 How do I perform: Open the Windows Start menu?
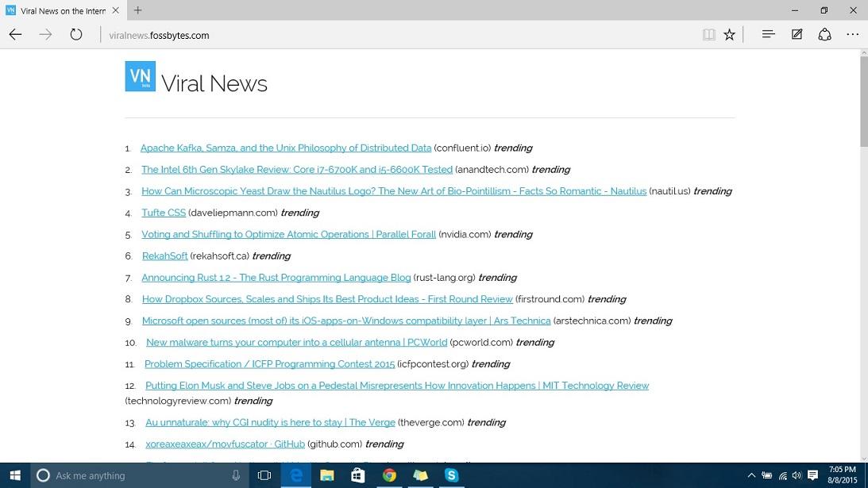[x=15, y=475]
